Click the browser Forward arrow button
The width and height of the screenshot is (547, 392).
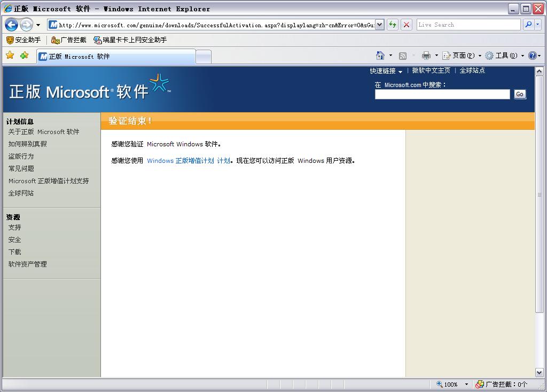pyautogui.click(x=27, y=25)
